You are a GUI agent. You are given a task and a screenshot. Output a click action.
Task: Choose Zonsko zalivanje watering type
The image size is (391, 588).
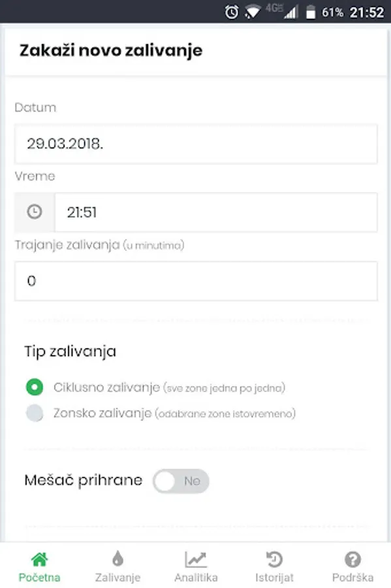click(x=35, y=413)
